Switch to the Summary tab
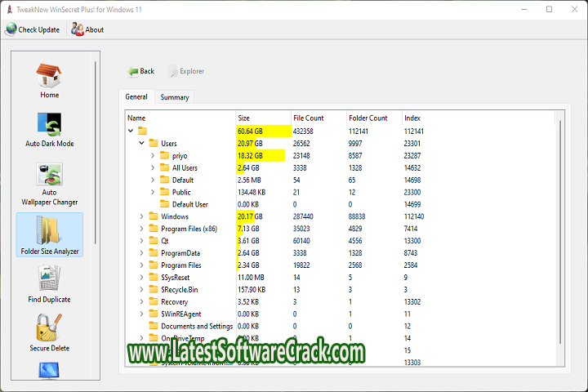 point(175,97)
